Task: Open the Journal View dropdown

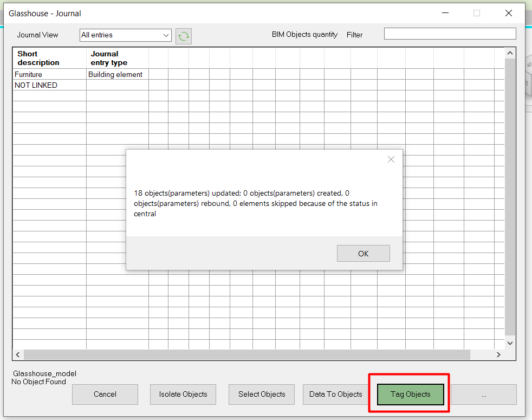Action: coord(126,35)
